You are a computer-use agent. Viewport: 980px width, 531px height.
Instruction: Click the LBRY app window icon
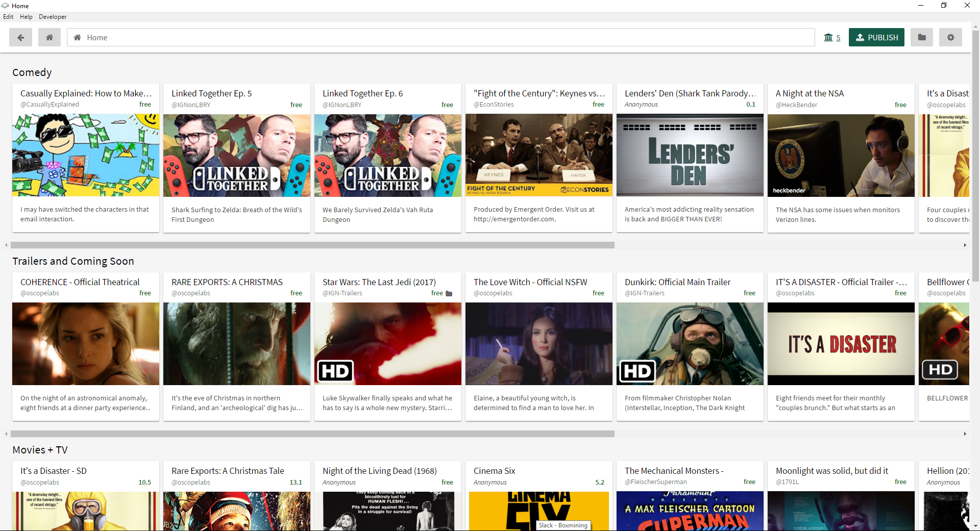coord(5,6)
